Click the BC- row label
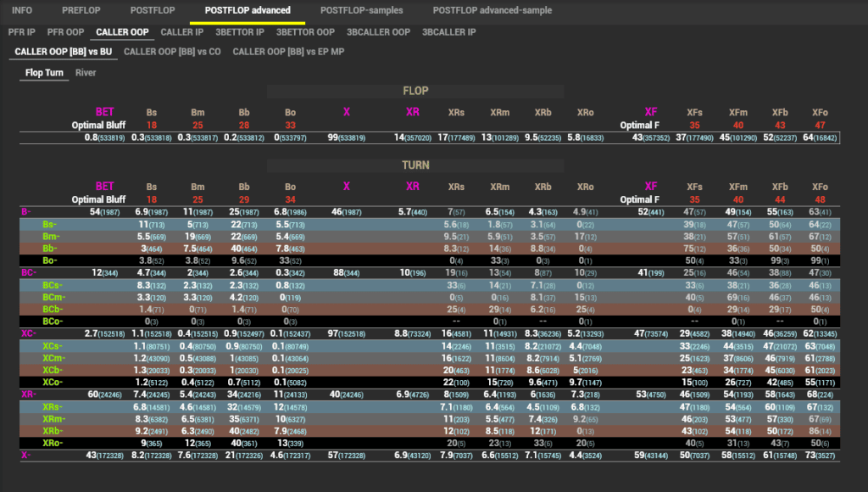 (x=29, y=272)
